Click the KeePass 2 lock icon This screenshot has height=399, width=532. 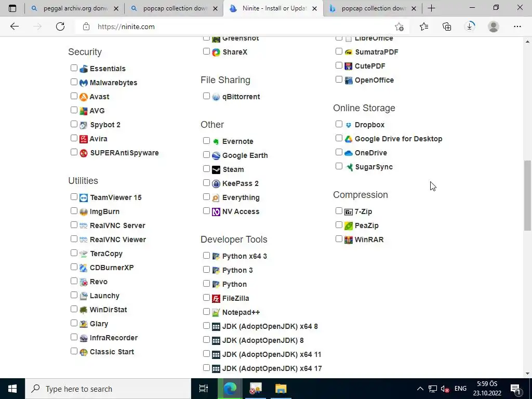[x=216, y=183]
